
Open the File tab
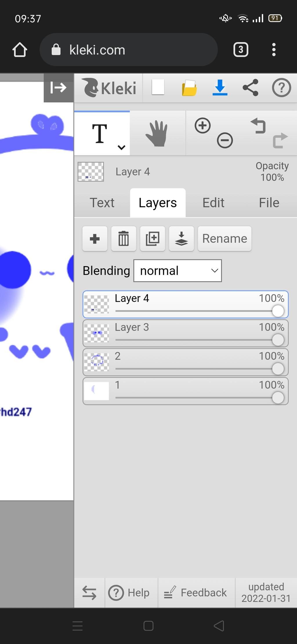(x=269, y=203)
